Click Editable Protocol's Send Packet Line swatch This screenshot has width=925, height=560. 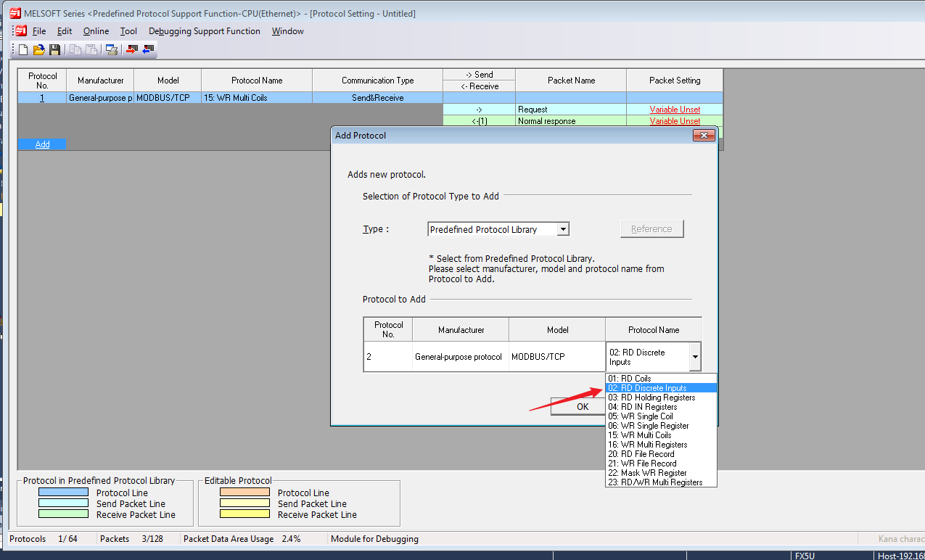click(244, 503)
